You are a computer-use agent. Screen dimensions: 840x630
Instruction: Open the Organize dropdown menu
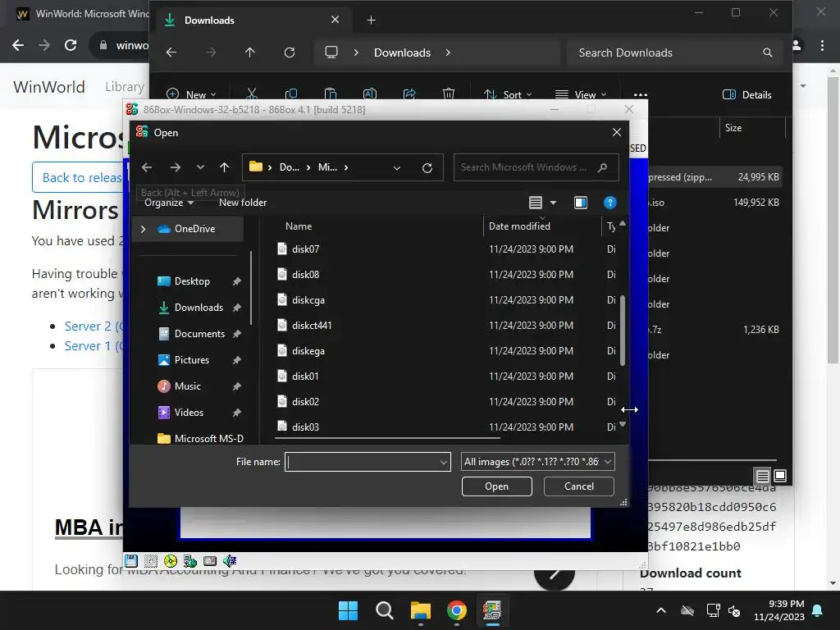pos(169,203)
